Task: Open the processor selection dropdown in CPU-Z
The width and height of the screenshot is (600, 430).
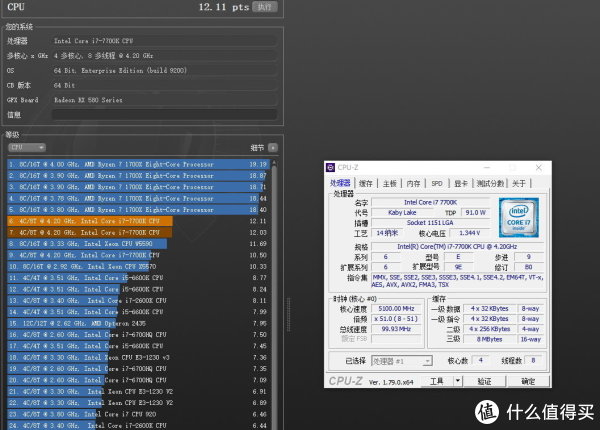Action: (x=402, y=361)
